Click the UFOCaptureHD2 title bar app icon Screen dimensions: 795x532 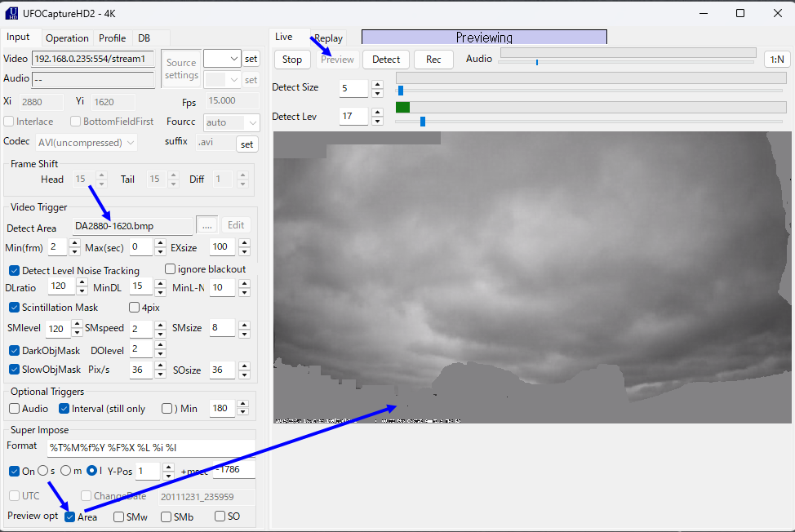(x=11, y=13)
